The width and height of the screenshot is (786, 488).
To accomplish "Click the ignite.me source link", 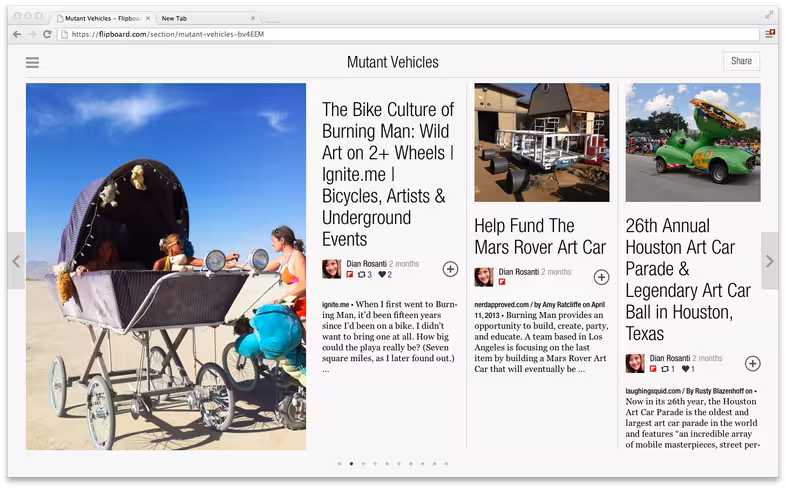I will point(335,305).
